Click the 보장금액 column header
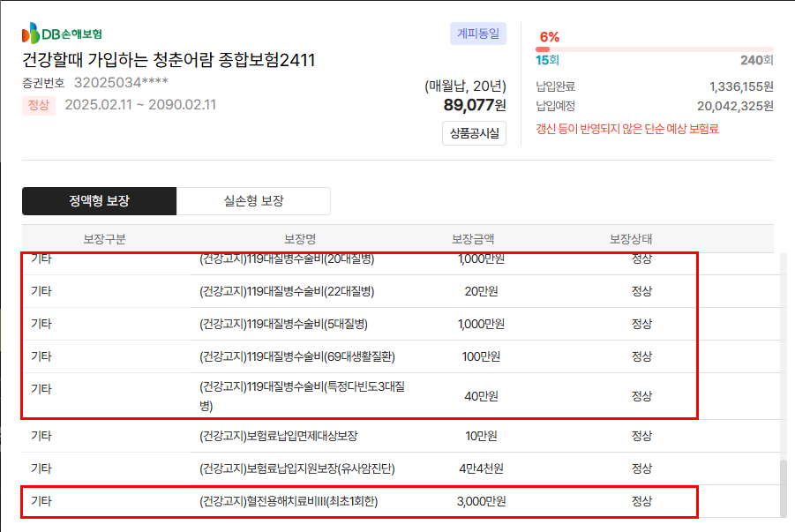This screenshot has width=795, height=532. (473, 239)
